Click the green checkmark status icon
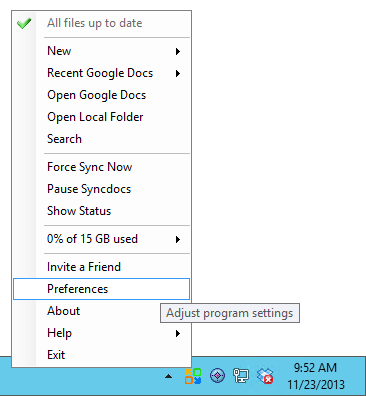This screenshot has height=396, width=366. [x=24, y=23]
